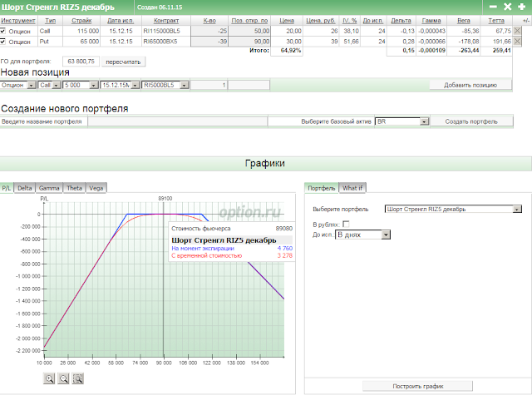
Task: Switch to the Theta chart tab
Action: coord(74,188)
